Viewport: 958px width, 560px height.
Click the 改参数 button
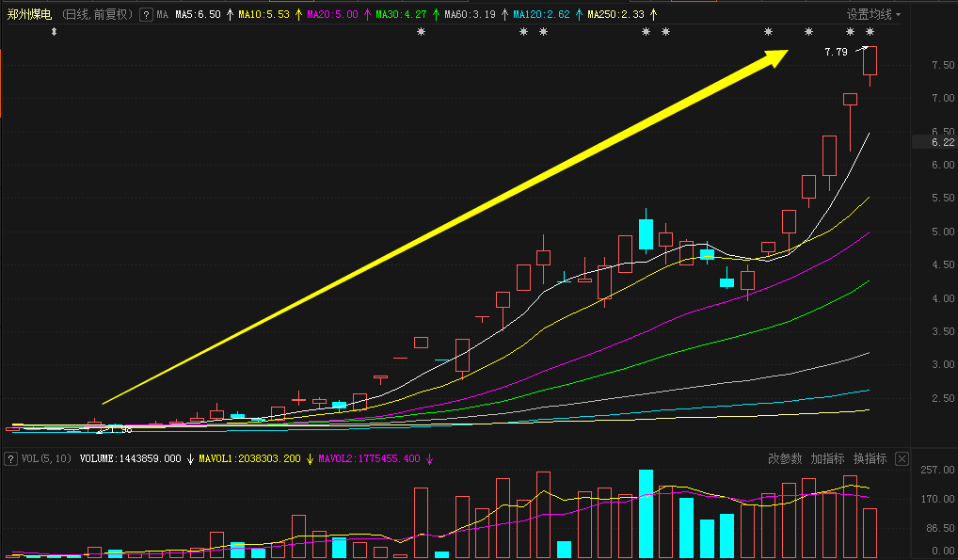pos(785,458)
